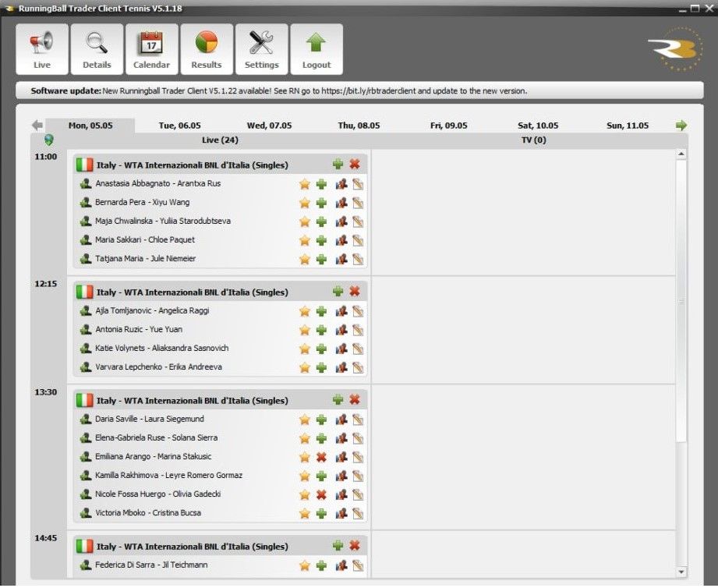The height and width of the screenshot is (588, 718).
Task: Go to previous week with the grey left arrow
Action: pos(37,125)
